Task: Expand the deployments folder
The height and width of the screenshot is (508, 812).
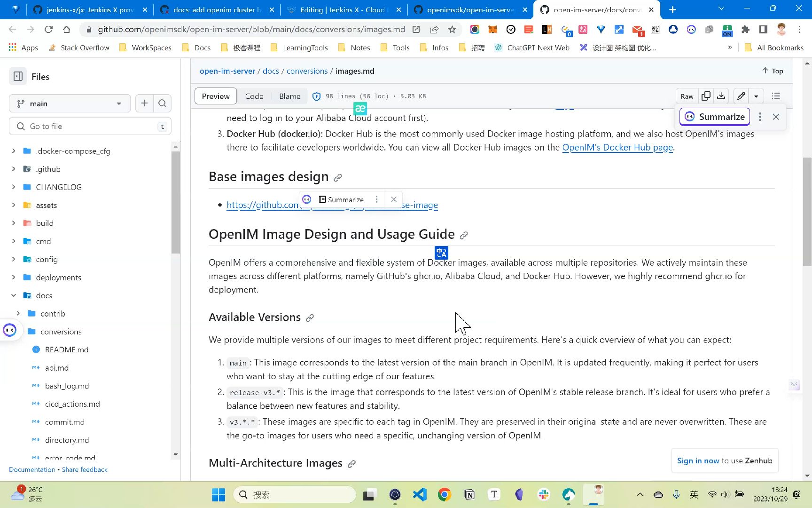Action: pos(14,278)
